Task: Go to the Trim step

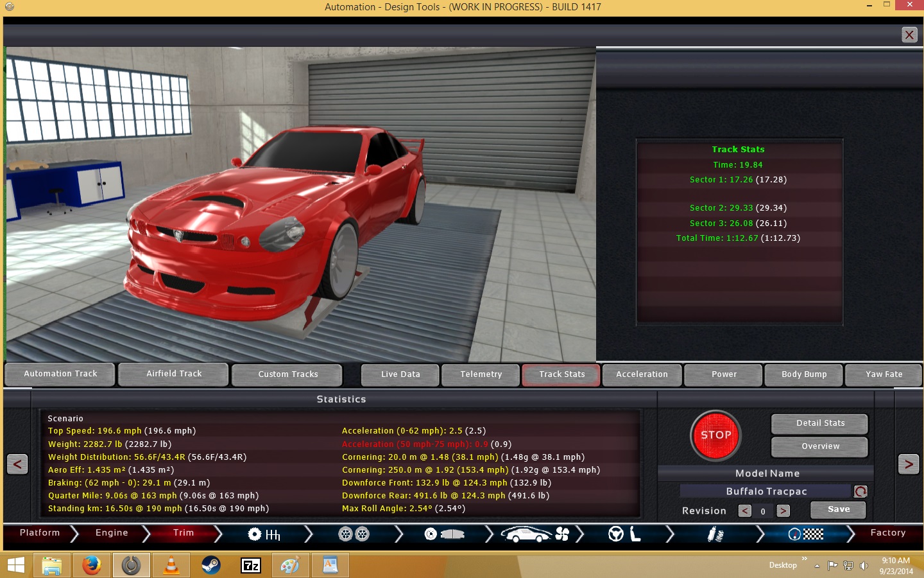Action: (184, 533)
